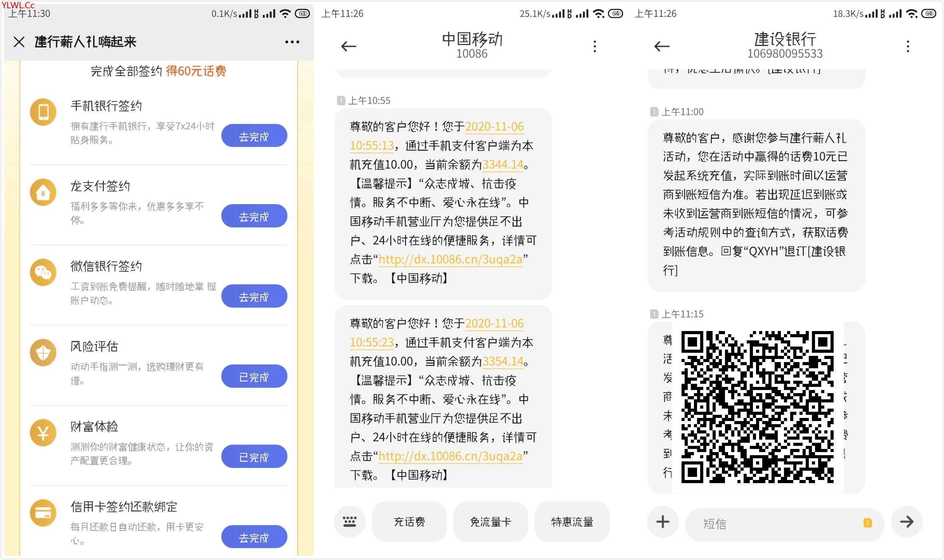
Task: Tap the 手机银行签约 task title
Action: click(x=107, y=106)
